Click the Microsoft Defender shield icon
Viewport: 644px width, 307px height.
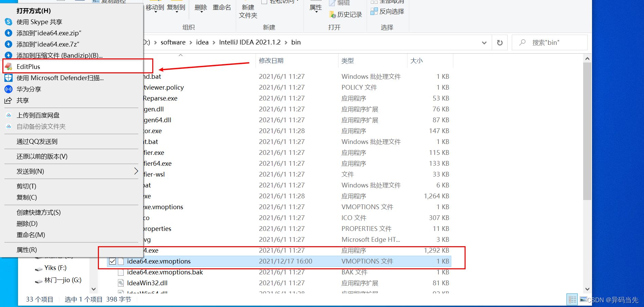(x=8, y=78)
